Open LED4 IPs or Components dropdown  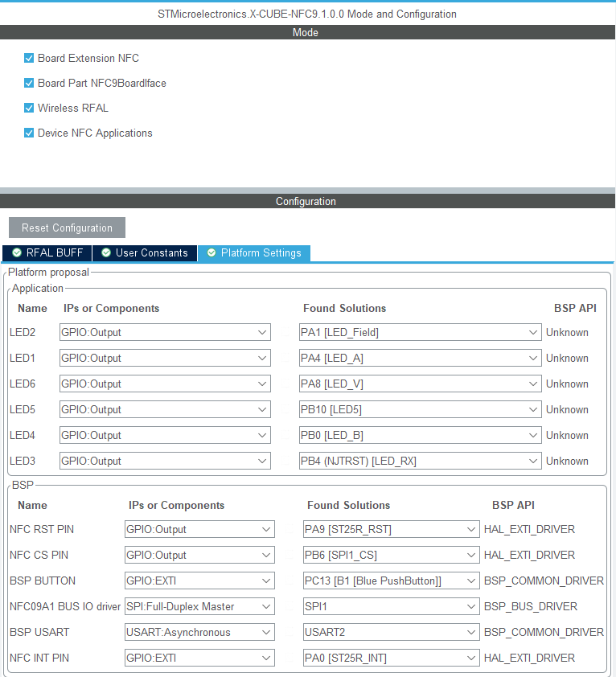(x=165, y=435)
